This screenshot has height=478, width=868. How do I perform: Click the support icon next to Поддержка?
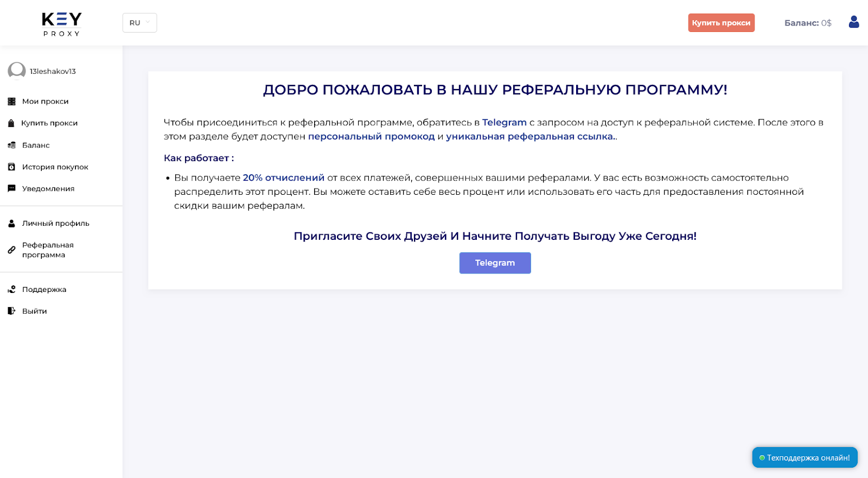point(11,289)
